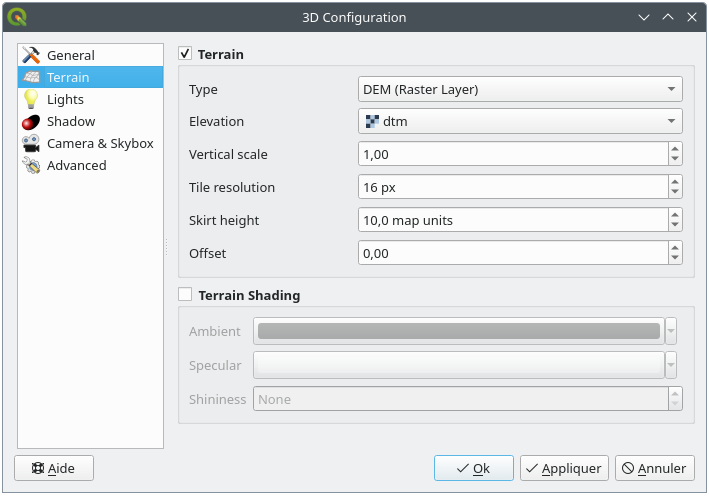
Task: Click the Ambient color swatch
Action: pos(459,331)
